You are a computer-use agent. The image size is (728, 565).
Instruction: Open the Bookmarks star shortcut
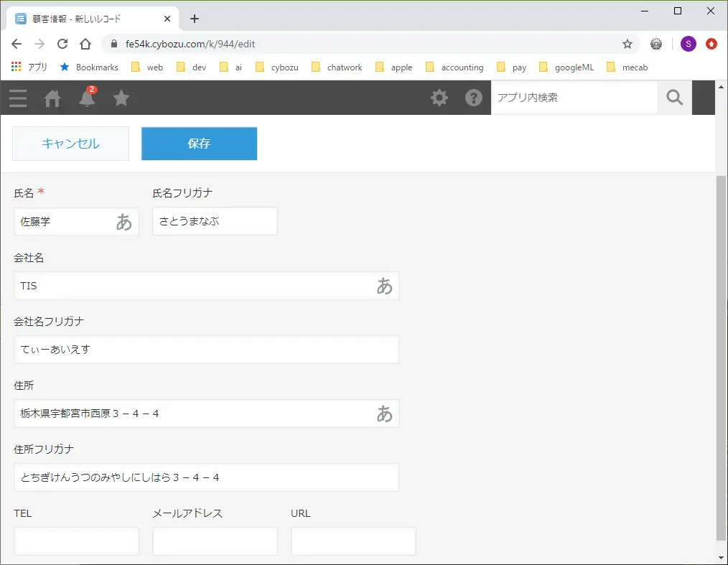pos(89,67)
